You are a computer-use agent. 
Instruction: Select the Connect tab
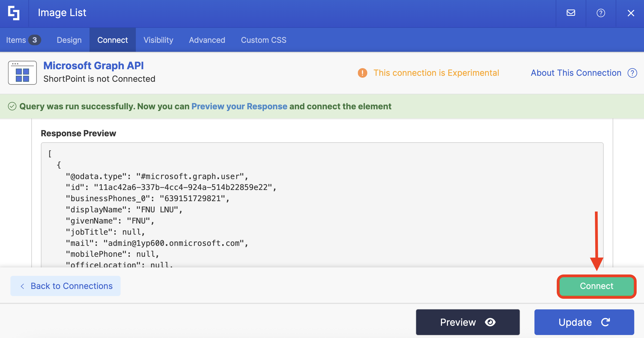112,40
